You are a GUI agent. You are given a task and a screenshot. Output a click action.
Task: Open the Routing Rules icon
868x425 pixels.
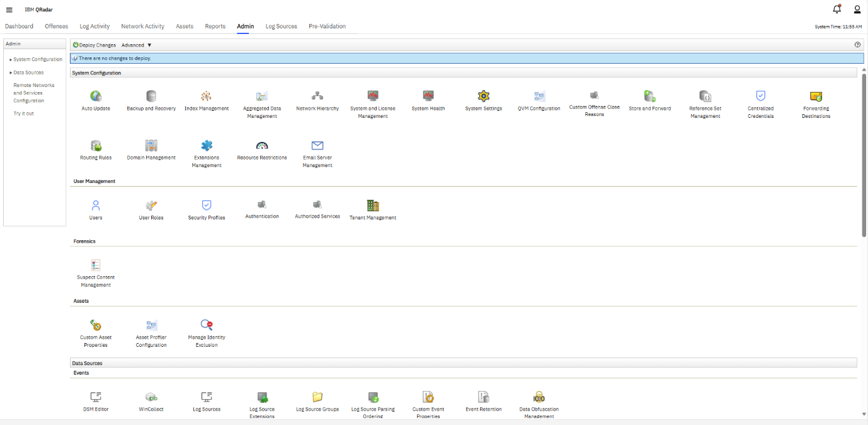[96, 146]
